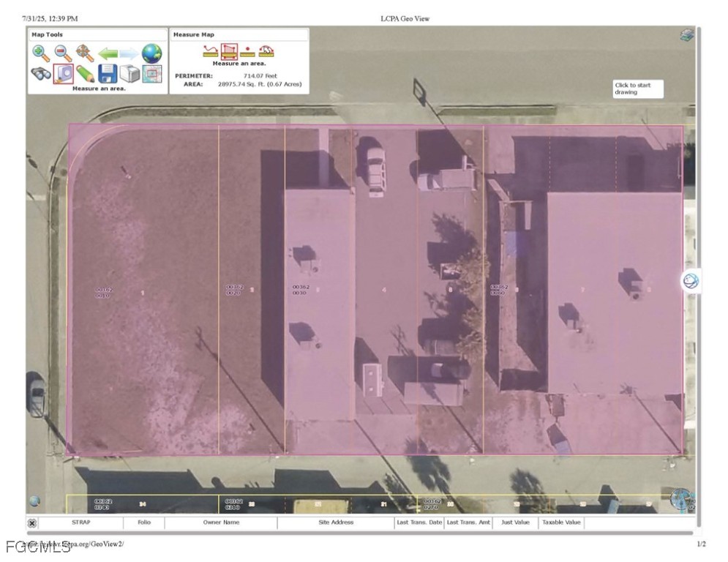Zoom to full extent with globe icon

pyautogui.click(x=151, y=53)
